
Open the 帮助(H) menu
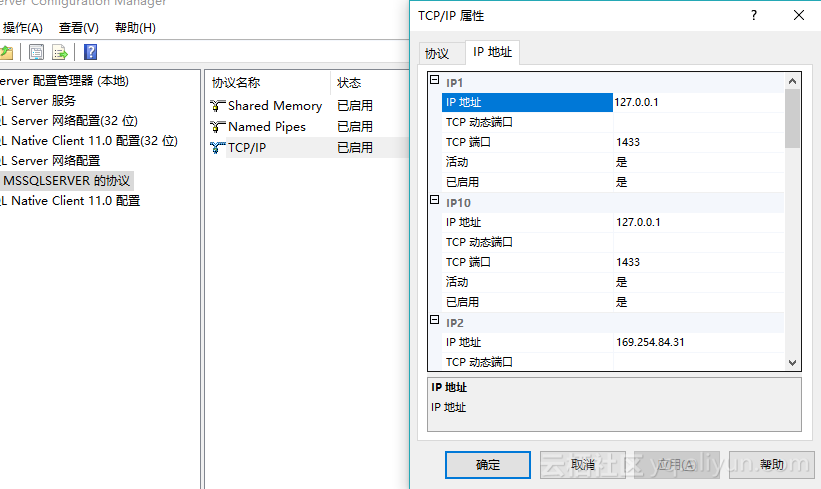coord(135,28)
